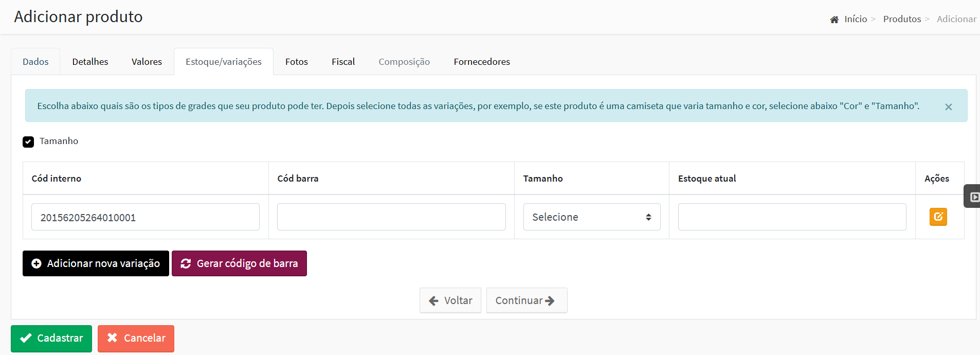Focus the Cód interno input field
Viewport: 980px width, 355px height.
[146, 217]
